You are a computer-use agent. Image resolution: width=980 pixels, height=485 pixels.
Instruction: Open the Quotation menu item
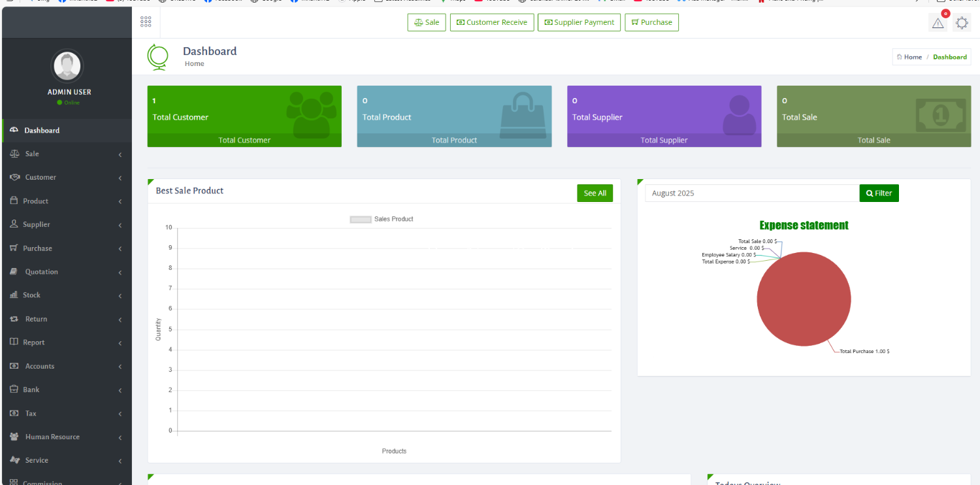[x=41, y=272]
